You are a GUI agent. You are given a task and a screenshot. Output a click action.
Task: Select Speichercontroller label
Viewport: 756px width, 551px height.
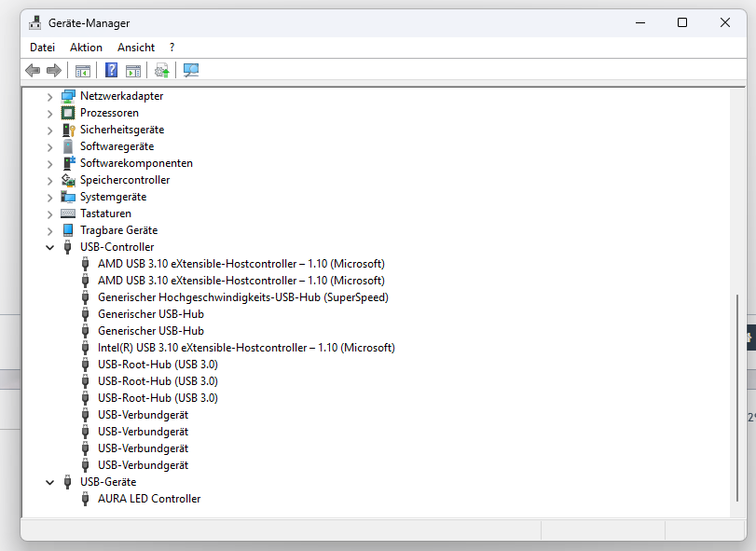click(125, 180)
